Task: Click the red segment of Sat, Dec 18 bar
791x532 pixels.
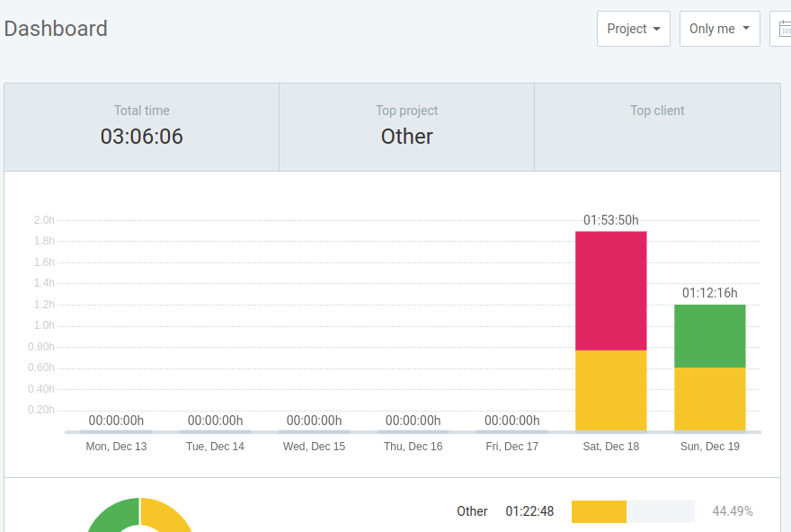Action: (x=611, y=291)
